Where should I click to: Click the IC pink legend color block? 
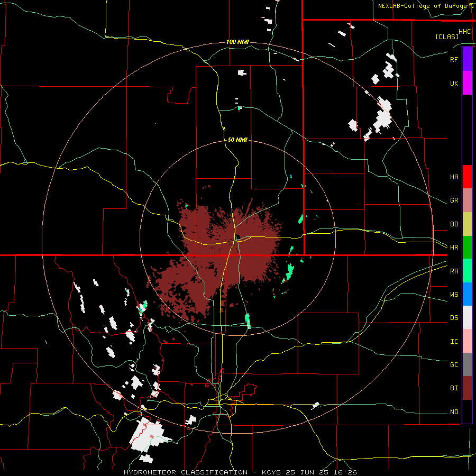(x=467, y=341)
